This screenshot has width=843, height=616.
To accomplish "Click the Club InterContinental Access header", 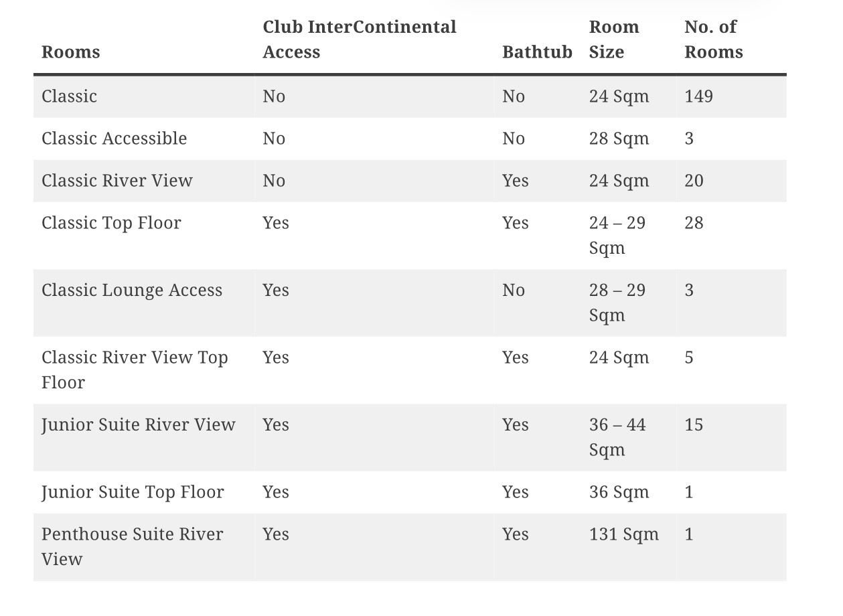I will [x=359, y=40].
